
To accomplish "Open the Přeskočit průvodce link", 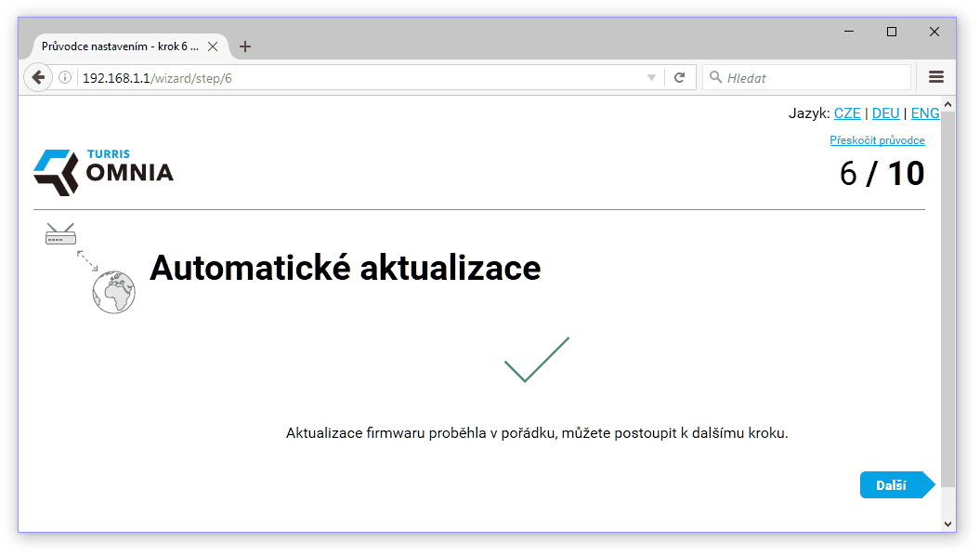I will point(877,139).
